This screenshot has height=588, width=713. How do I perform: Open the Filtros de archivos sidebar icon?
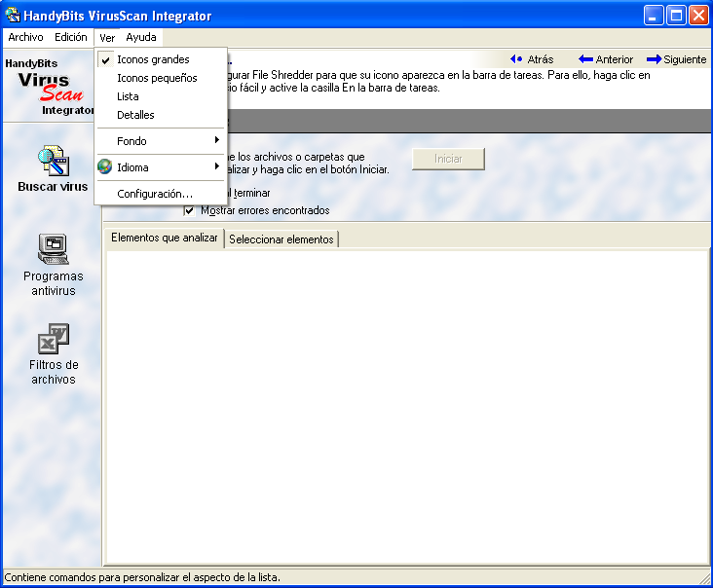(54, 339)
